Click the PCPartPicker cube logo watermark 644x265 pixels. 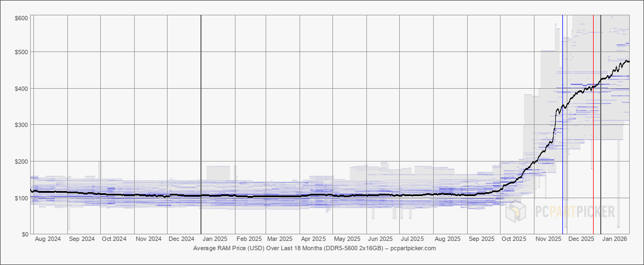pos(516,212)
